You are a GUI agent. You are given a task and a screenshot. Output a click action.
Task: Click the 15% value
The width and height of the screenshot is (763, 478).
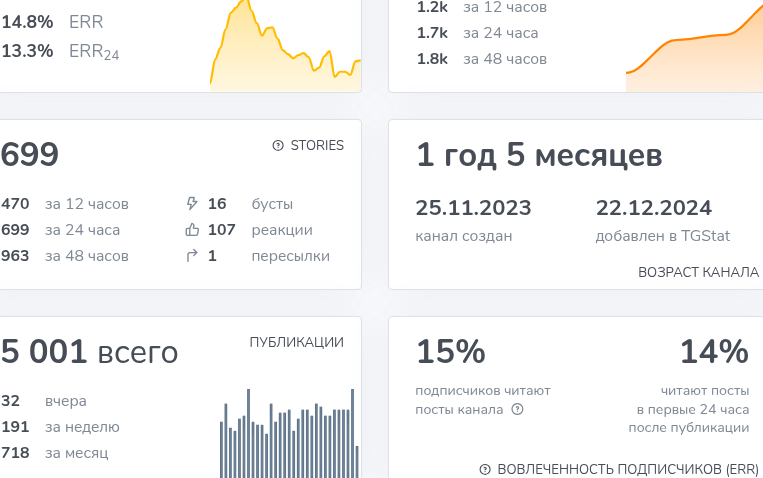click(x=451, y=351)
